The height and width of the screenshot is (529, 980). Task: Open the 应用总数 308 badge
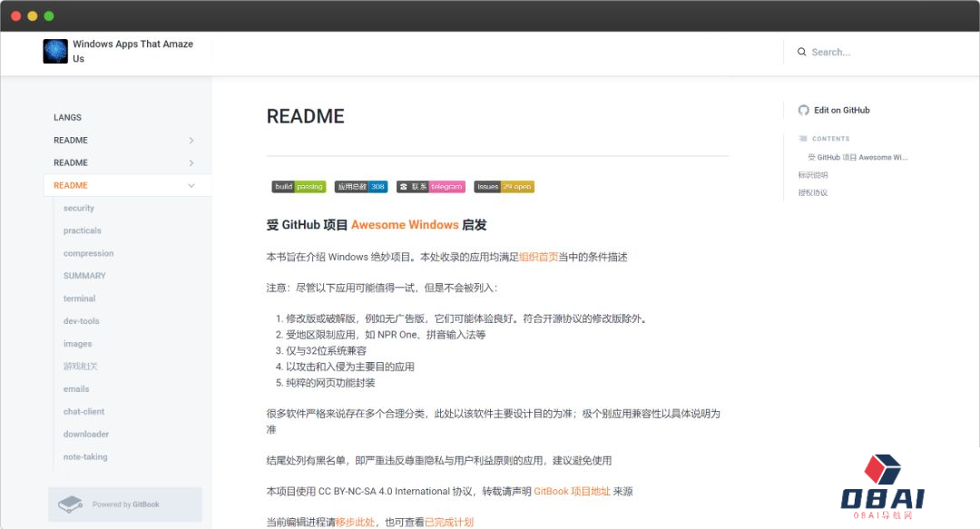(361, 186)
